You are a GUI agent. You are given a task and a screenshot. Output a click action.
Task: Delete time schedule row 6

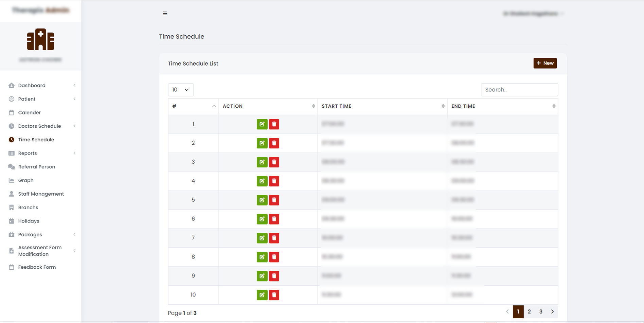tap(274, 219)
